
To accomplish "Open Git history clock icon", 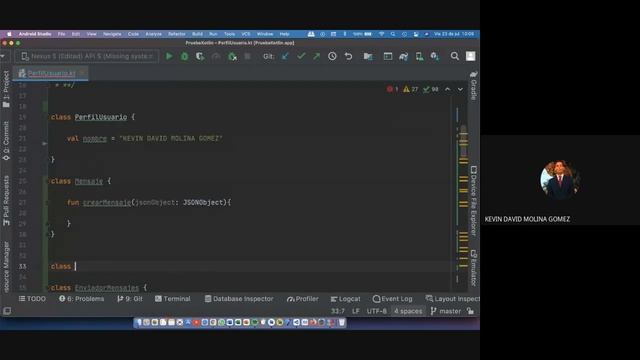I will point(332,56).
